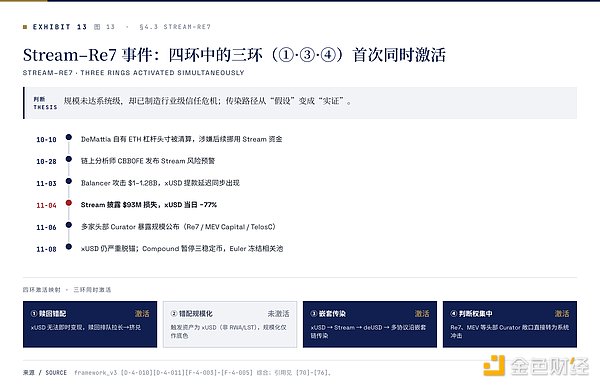Click the "Re7、MEV 等头部 Curator" description text
The image size is (600, 387).
pos(510,331)
